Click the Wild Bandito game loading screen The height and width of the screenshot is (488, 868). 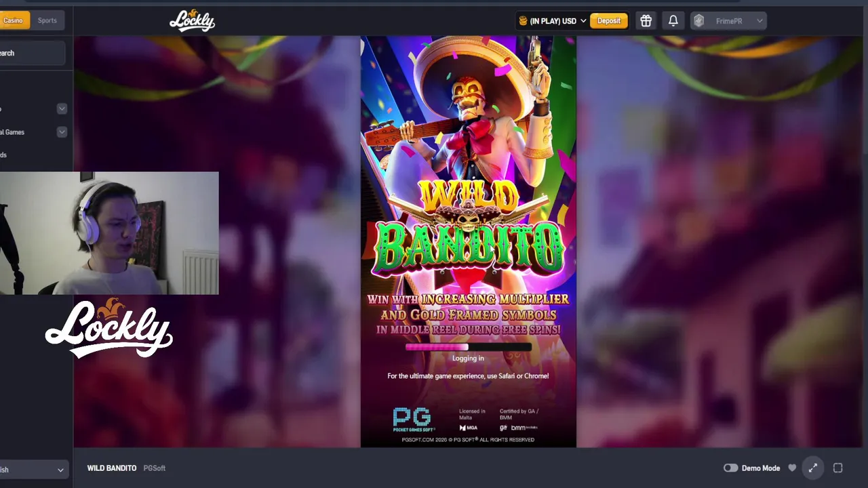(468, 242)
